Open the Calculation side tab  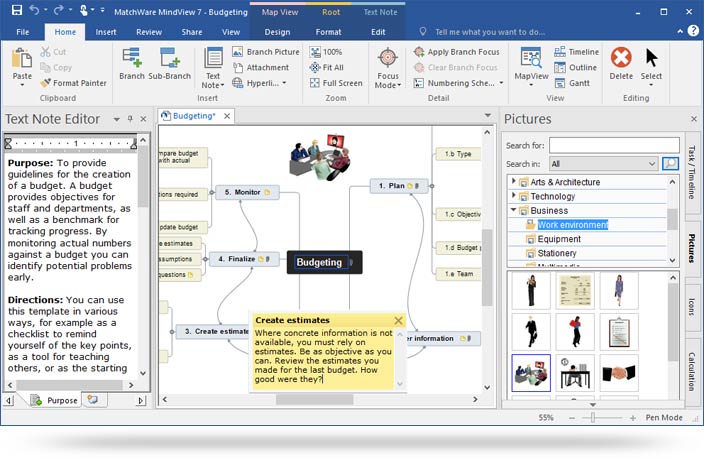tap(692, 371)
